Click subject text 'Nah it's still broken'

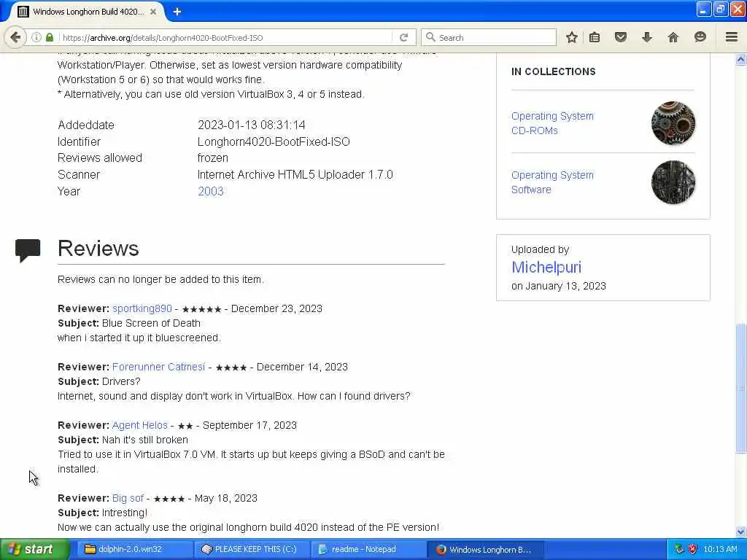145,440
